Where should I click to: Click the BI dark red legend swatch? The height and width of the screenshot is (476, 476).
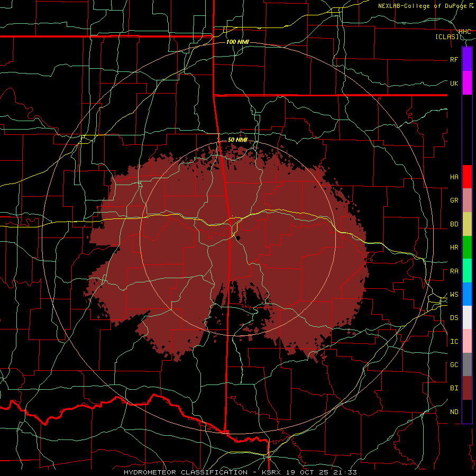(467, 388)
